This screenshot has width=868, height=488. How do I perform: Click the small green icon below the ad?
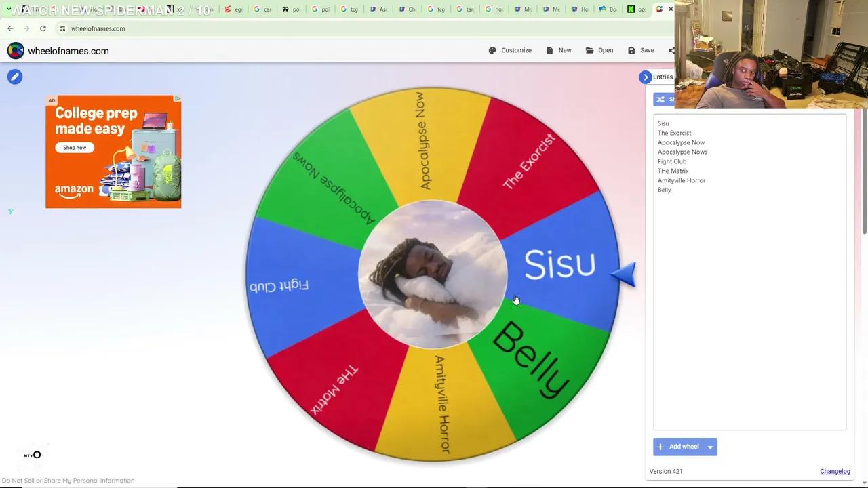tap(10, 211)
